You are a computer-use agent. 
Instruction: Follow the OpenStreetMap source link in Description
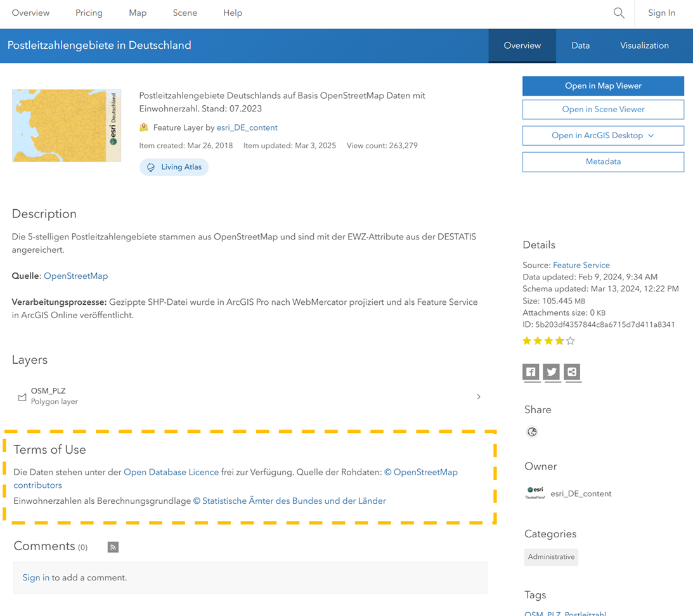(75, 276)
